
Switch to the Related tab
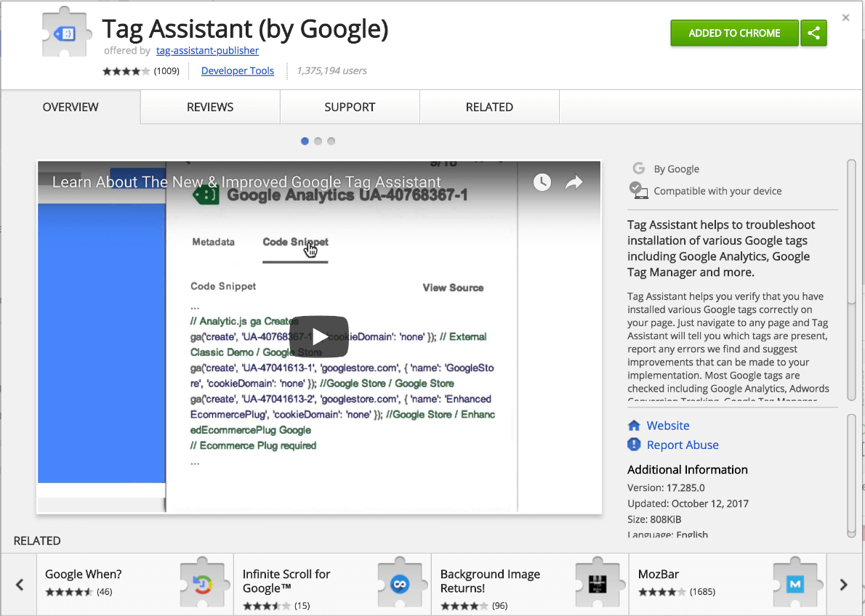(x=489, y=107)
